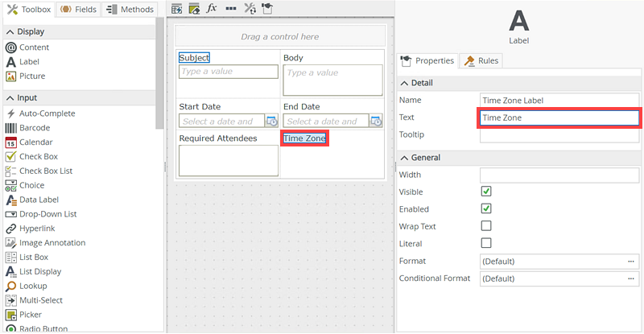Select the Start Date label on canvas
The image size is (644, 334).
coord(200,107)
